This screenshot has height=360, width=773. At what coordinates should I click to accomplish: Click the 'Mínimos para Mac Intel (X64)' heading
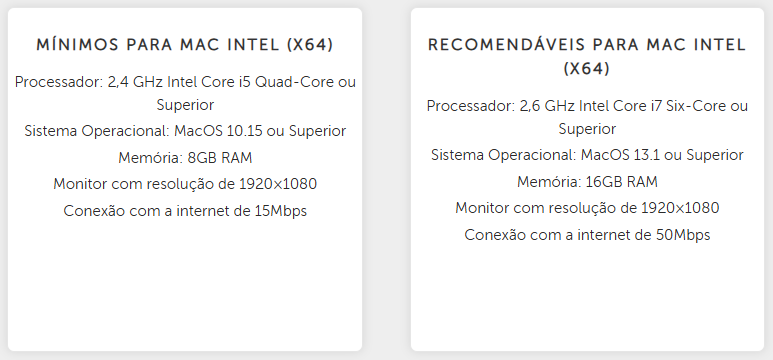pyautogui.click(x=185, y=45)
